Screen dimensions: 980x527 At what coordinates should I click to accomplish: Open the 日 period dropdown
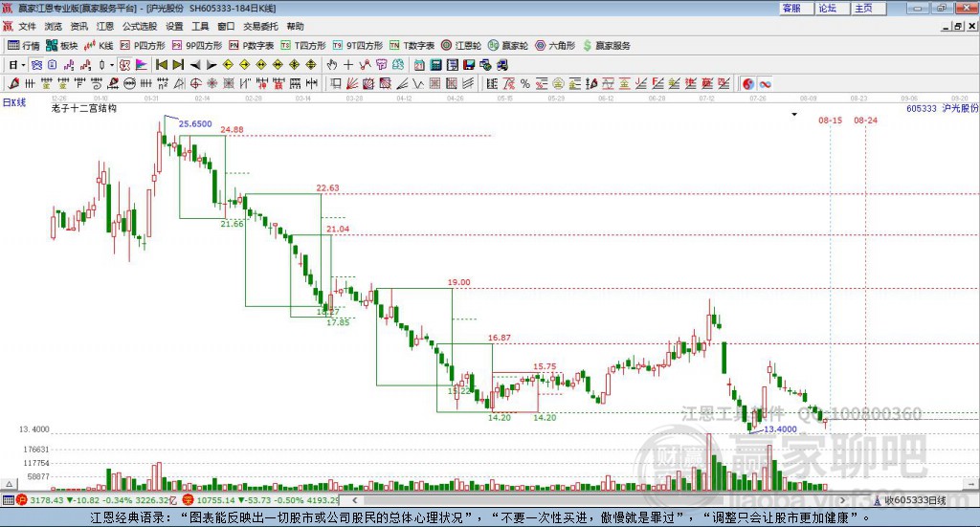pos(23,65)
